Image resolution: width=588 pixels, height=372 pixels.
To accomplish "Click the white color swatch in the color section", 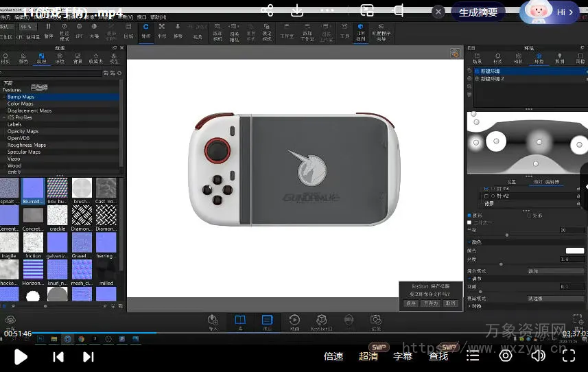I will coord(574,251).
